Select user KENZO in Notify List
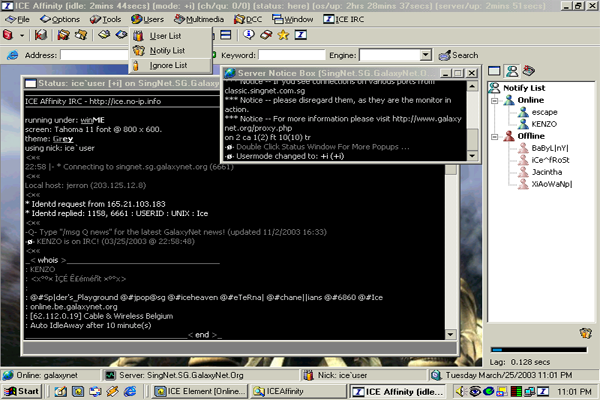 [544, 124]
